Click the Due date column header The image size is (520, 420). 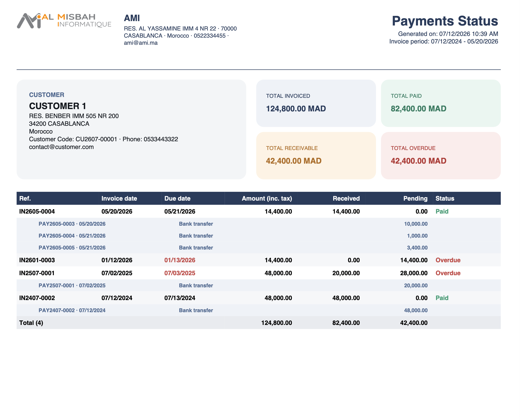177,198
